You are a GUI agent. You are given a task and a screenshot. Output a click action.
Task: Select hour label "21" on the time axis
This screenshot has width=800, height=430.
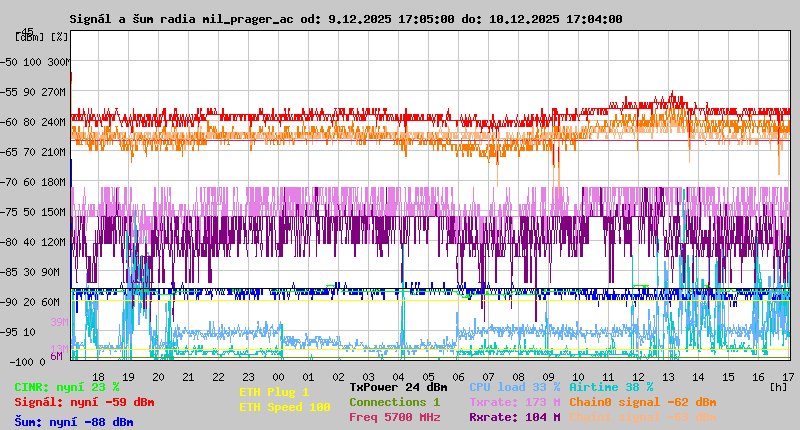188,377
